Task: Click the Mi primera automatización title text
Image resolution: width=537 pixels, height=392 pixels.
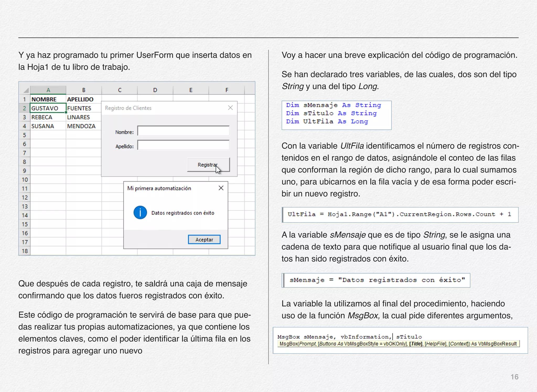Action: [x=159, y=188]
